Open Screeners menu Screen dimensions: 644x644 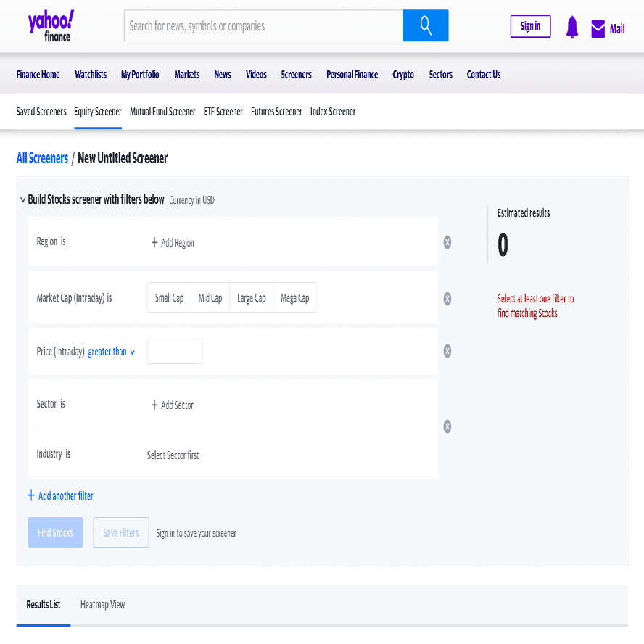click(x=296, y=75)
